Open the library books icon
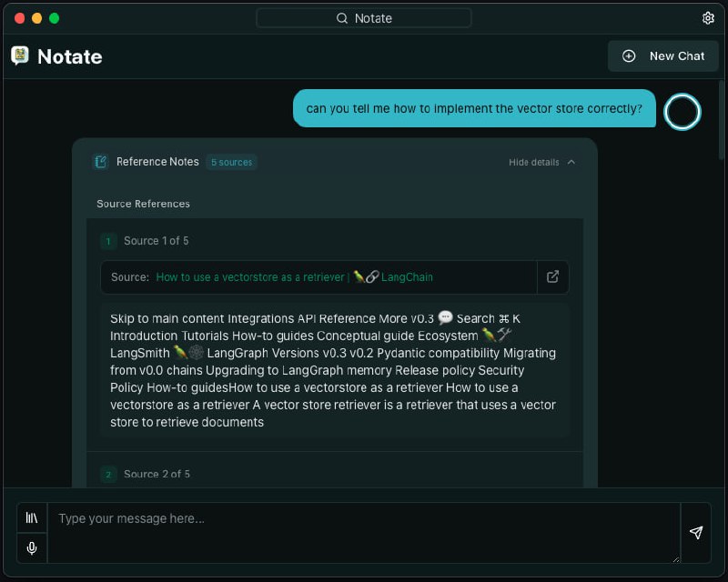728x582 pixels. (32, 517)
